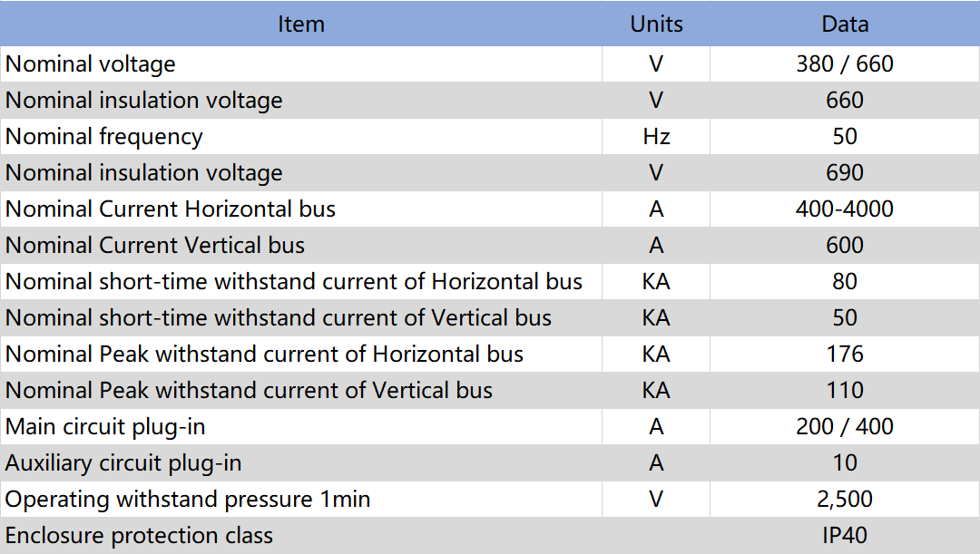
Task: Click the 200 / 400 data cell
Action: pyautogui.click(x=845, y=426)
